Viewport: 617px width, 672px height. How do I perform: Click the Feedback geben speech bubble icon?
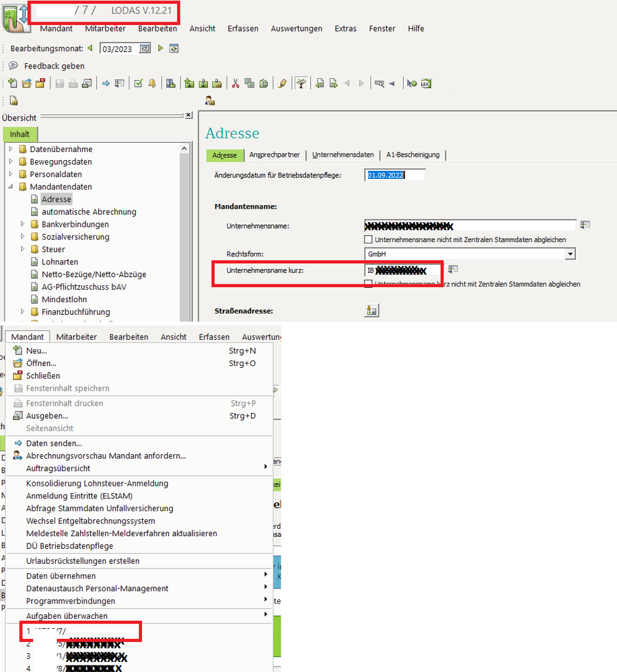[x=13, y=66]
